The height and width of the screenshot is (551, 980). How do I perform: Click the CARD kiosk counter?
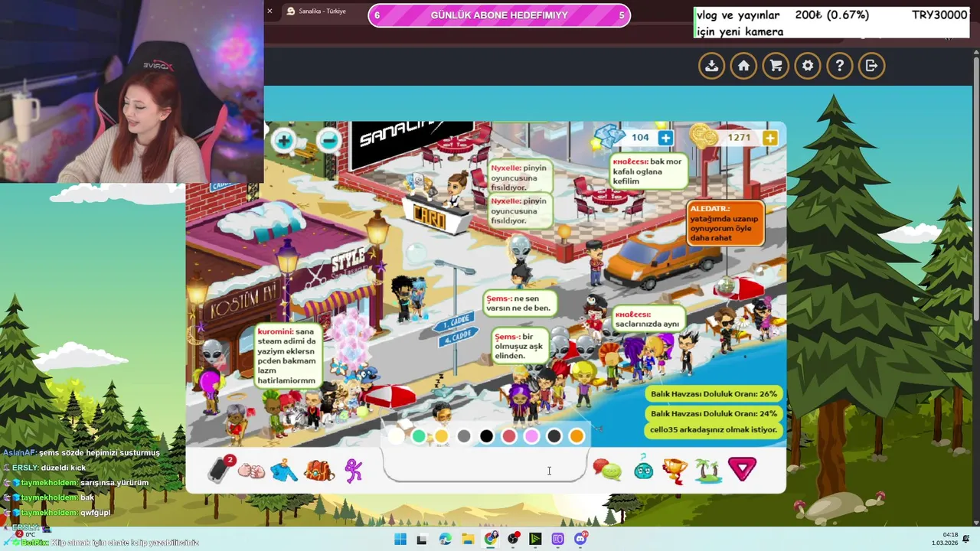[436, 217]
